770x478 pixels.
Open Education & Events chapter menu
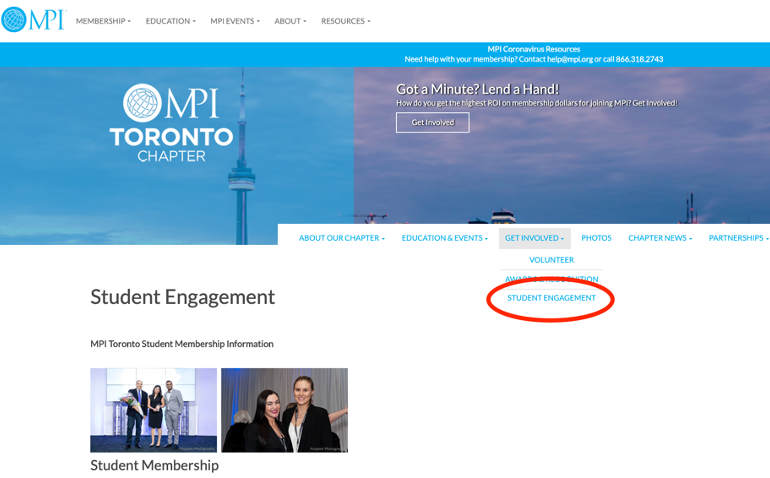coord(444,238)
